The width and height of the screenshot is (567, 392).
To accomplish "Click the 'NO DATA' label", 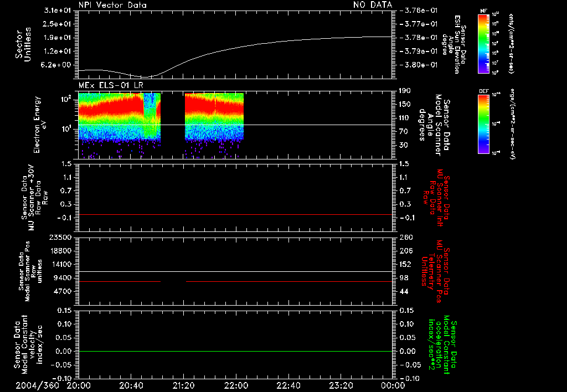I will pyautogui.click(x=373, y=4).
